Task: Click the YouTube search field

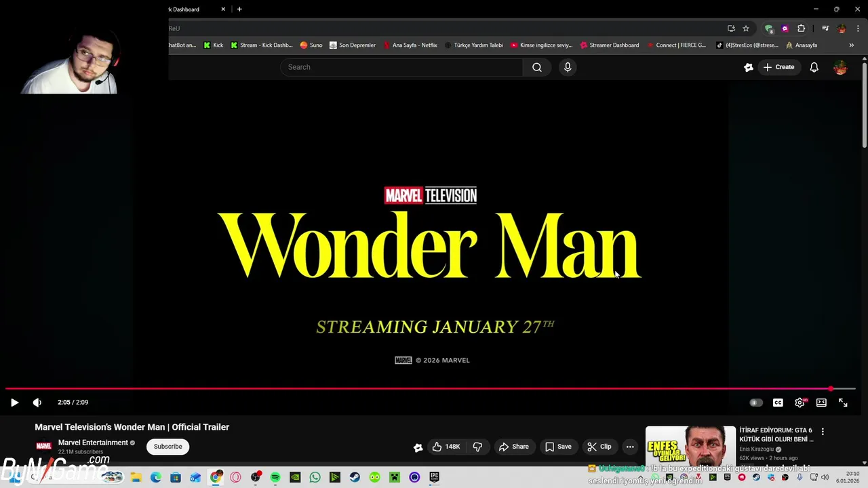Action: point(401,67)
